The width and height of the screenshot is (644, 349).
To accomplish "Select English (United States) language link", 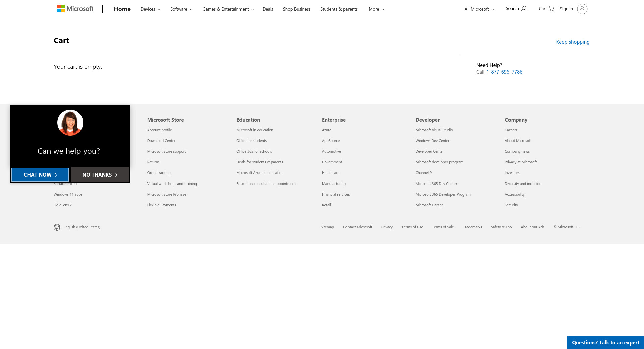I will 82,227.
